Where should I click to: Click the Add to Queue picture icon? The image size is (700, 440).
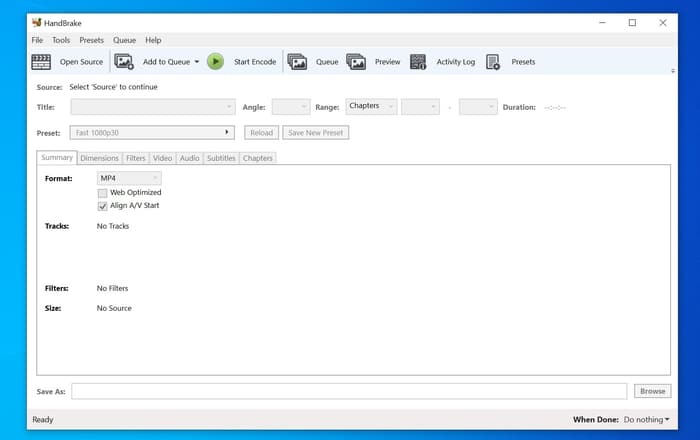(x=124, y=62)
